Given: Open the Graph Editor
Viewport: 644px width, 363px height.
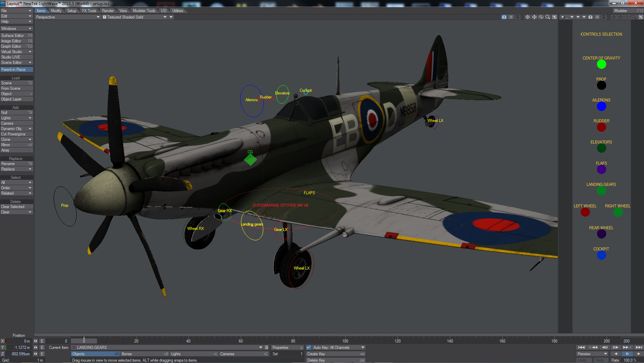Looking at the screenshot, I should tap(17, 46).
